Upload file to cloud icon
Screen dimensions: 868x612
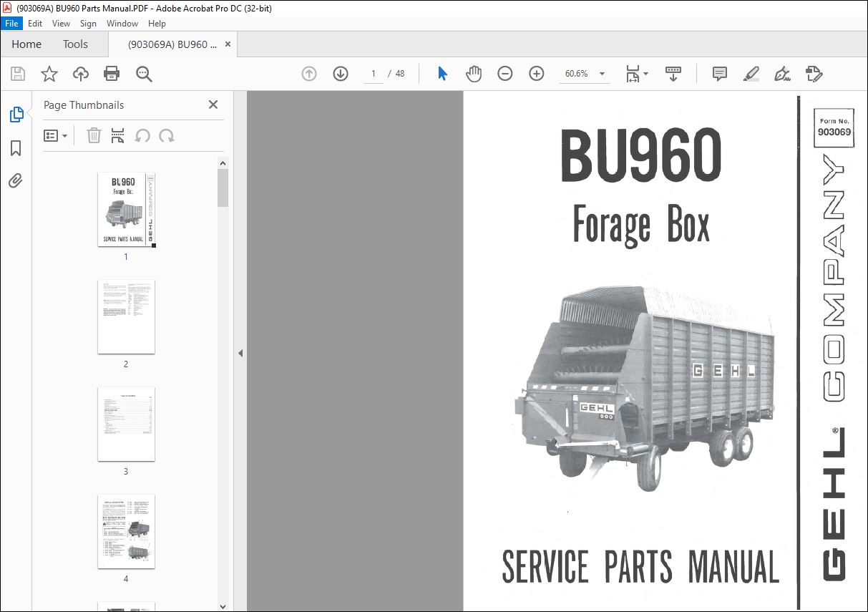click(81, 74)
